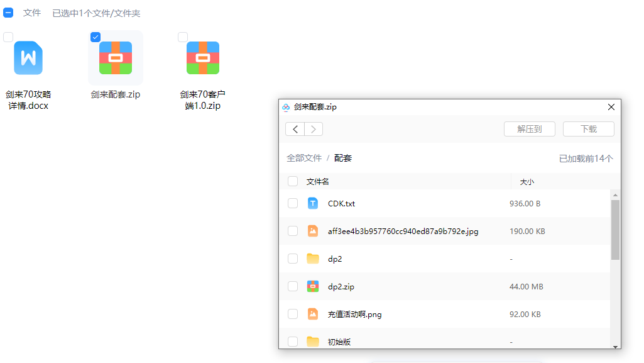Click the dp2.zip archive icon in list
The image size is (644, 363).
(x=313, y=286)
